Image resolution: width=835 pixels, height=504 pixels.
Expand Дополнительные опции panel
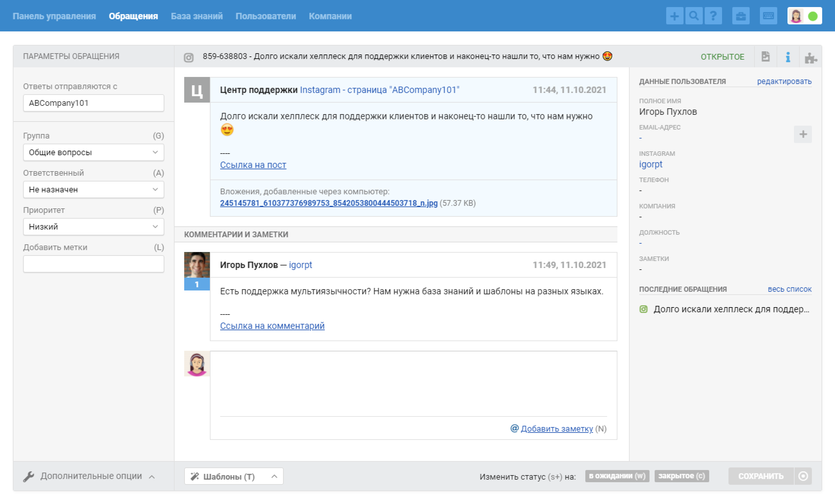click(90, 476)
